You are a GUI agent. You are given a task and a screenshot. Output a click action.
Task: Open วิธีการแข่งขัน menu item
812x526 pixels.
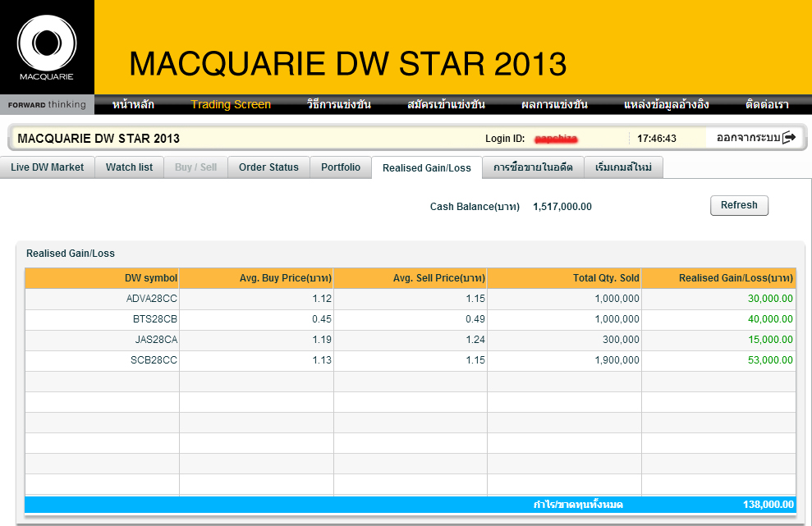(x=339, y=104)
